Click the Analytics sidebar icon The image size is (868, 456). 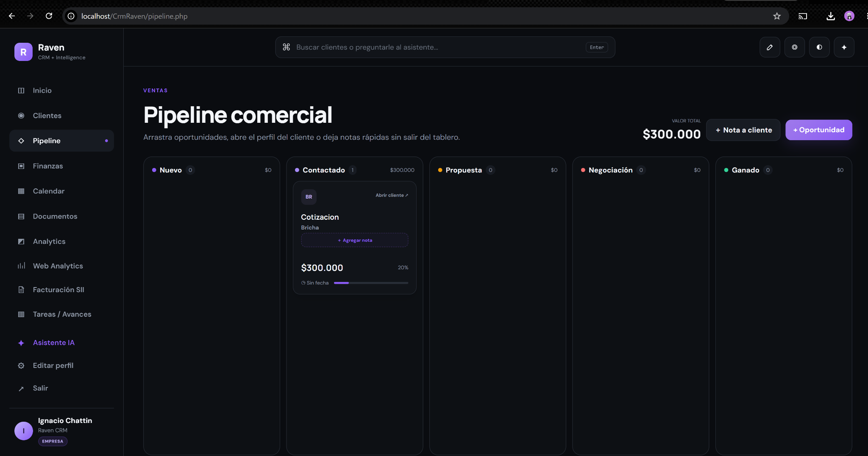click(x=21, y=241)
